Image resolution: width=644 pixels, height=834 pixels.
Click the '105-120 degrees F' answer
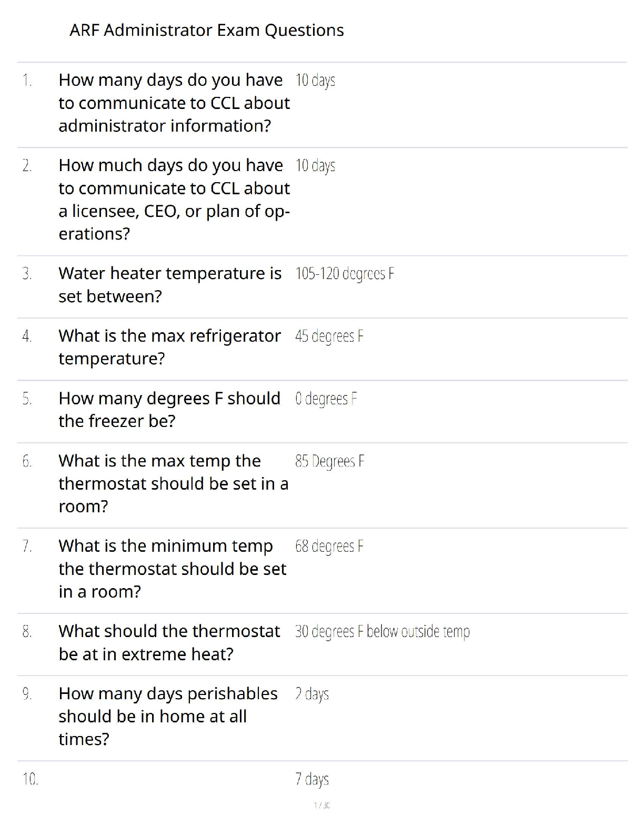(345, 274)
